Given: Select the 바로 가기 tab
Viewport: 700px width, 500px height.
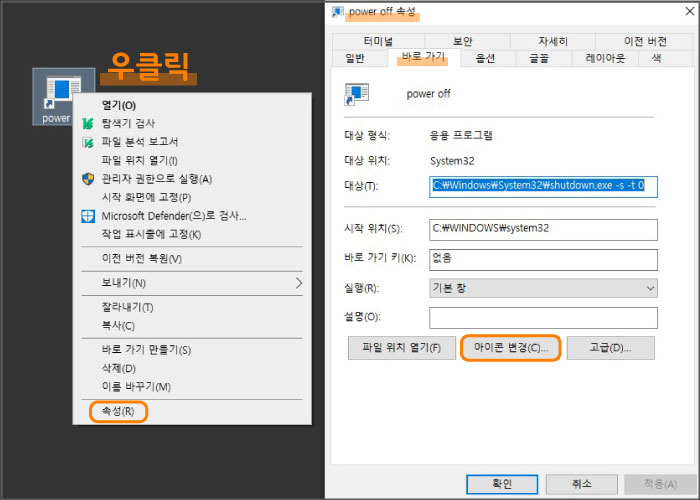Looking at the screenshot, I should [423, 57].
